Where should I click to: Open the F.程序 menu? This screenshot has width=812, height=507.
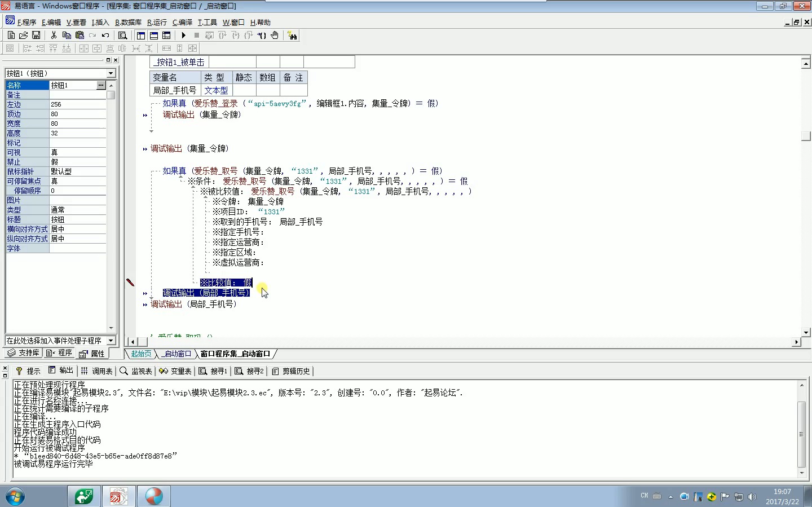[27, 23]
